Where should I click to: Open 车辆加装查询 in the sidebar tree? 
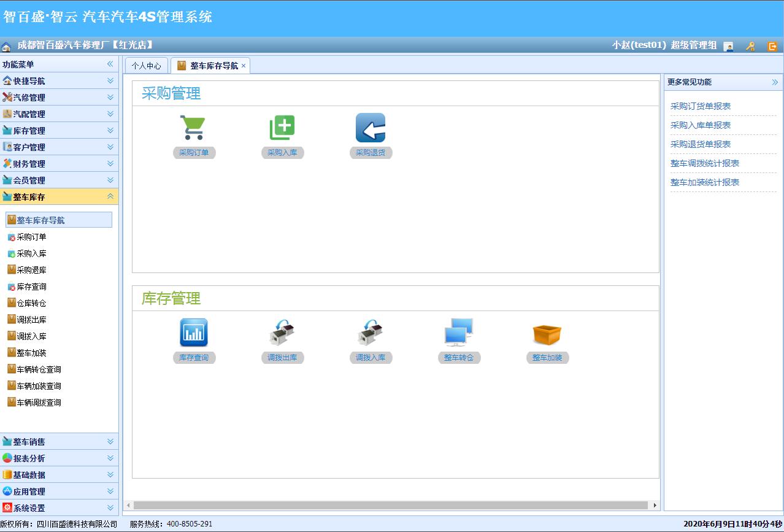click(x=39, y=386)
